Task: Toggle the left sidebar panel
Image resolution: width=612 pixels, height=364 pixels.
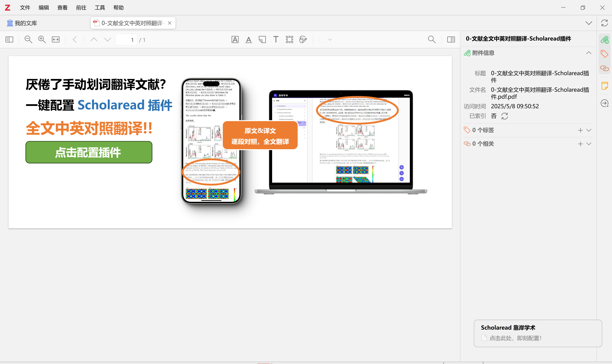Action: pyautogui.click(x=9, y=39)
